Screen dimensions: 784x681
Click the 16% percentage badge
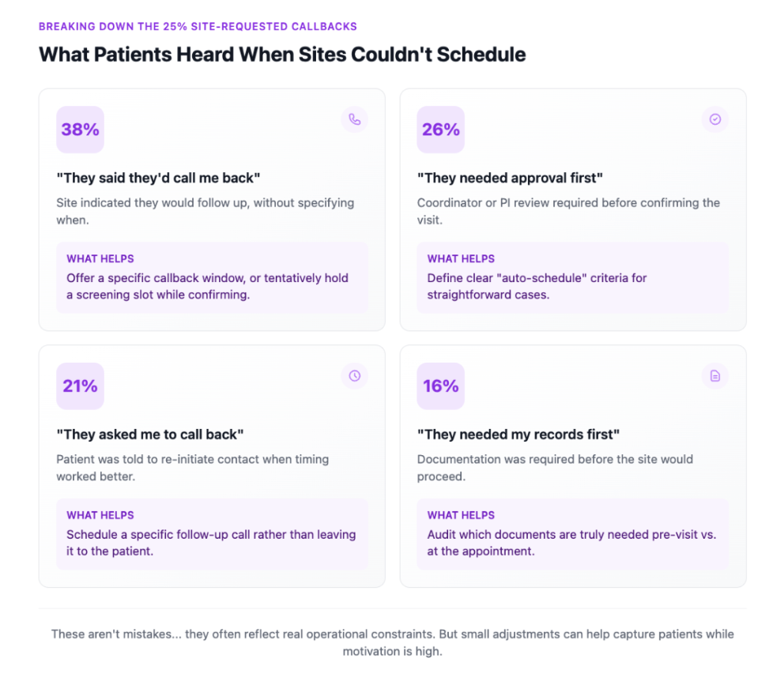pos(441,386)
